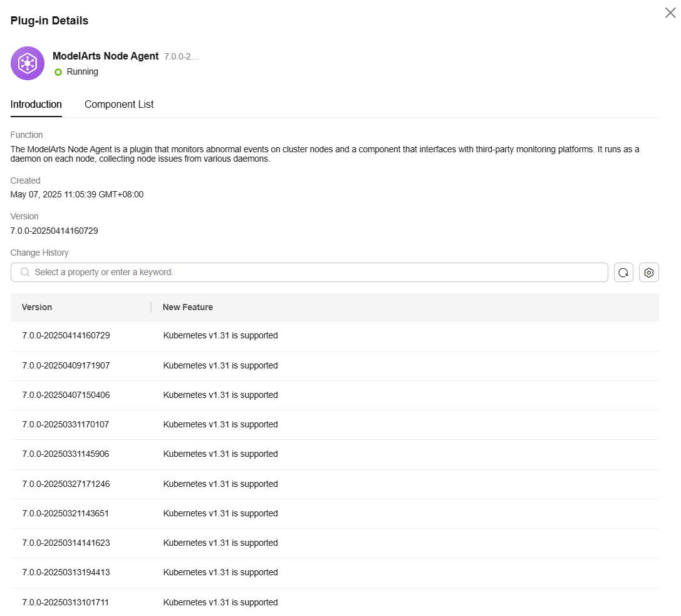The height and width of the screenshot is (616, 681).
Task: Click the truncated version 7.0.0-2... label
Action: coord(181,56)
